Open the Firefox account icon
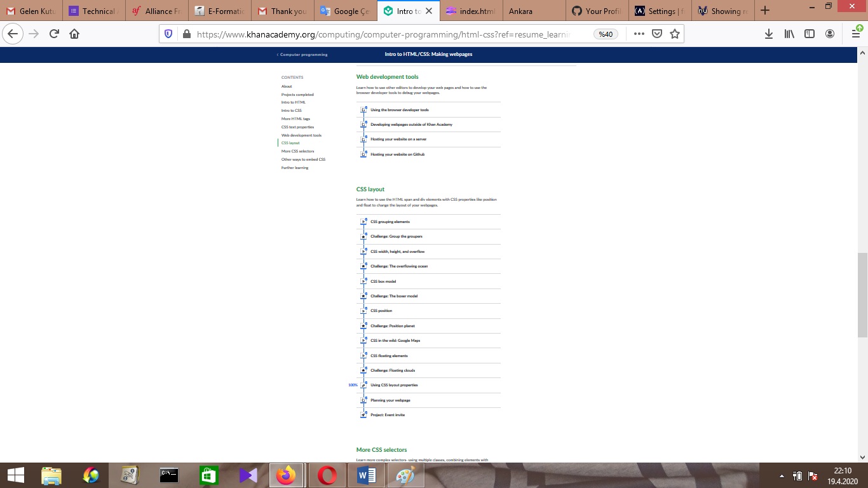 click(x=830, y=34)
